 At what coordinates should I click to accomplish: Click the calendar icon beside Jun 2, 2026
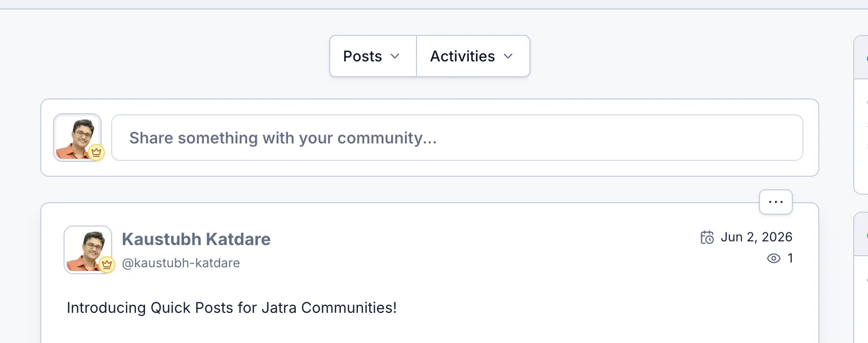point(707,237)
